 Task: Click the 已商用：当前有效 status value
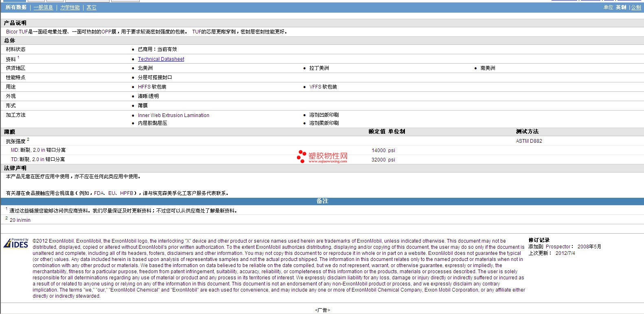pyautogui.click(x=158, y=49)
